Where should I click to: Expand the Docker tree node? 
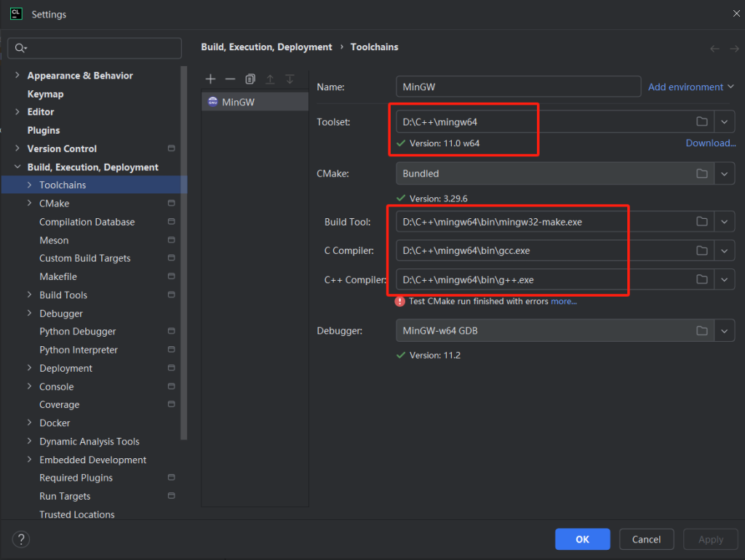(29, 423)
